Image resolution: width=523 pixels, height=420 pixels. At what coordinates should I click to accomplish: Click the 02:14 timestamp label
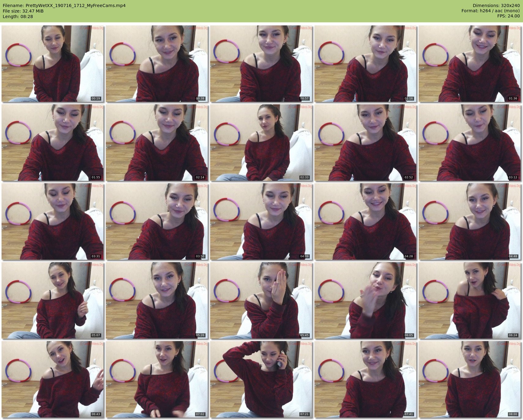point(200,177)
